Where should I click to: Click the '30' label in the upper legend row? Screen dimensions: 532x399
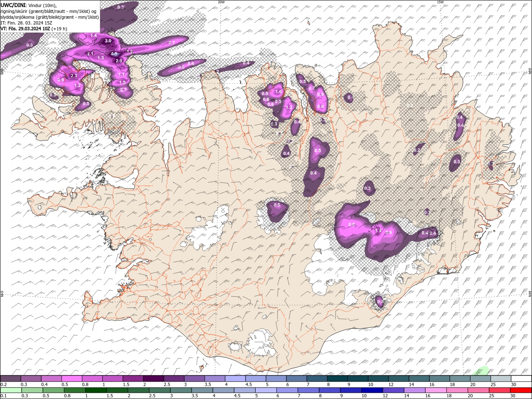(x=513, y=384)
